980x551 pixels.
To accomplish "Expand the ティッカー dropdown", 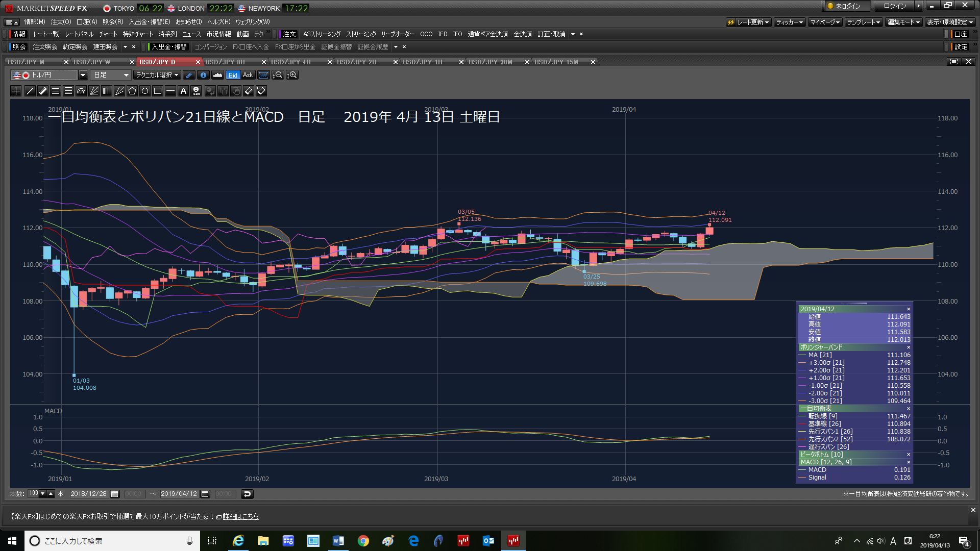I will coord(789,22).
